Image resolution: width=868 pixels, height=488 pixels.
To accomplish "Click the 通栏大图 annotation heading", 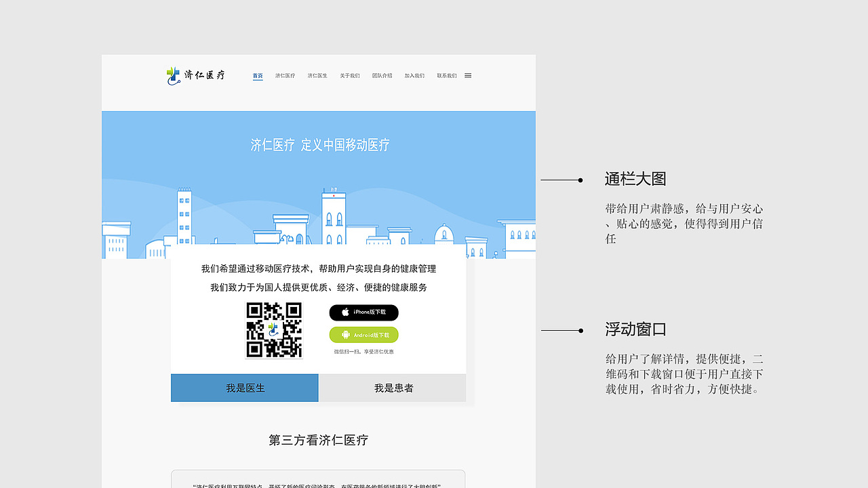I will point(635,179).
